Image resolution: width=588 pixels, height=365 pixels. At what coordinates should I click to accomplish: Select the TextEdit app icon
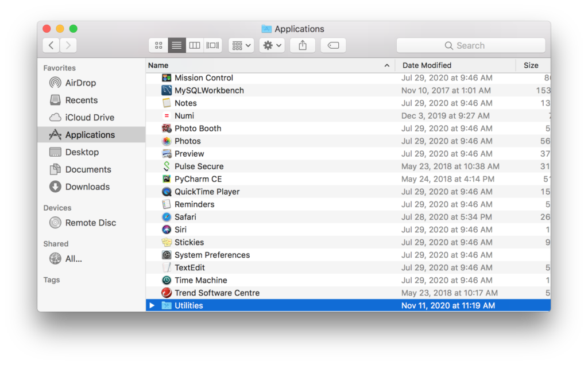pos(167,267)
